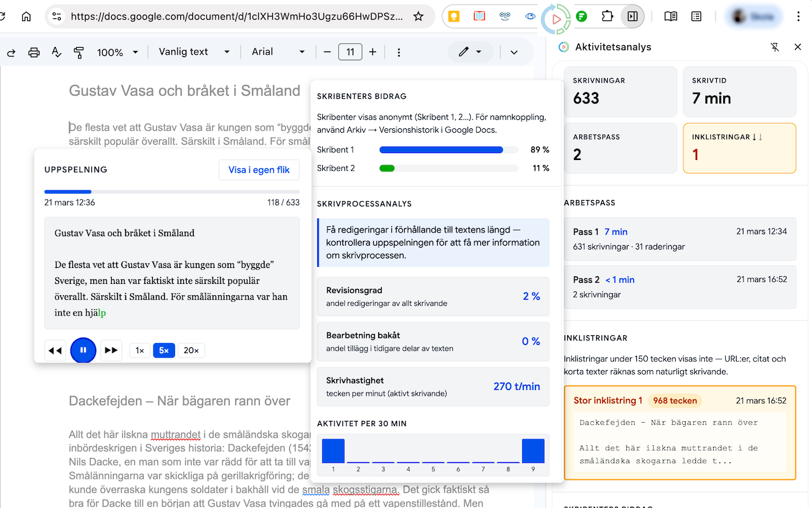Open the Extensions puzzle-piece menu

[x=607, y=17]
